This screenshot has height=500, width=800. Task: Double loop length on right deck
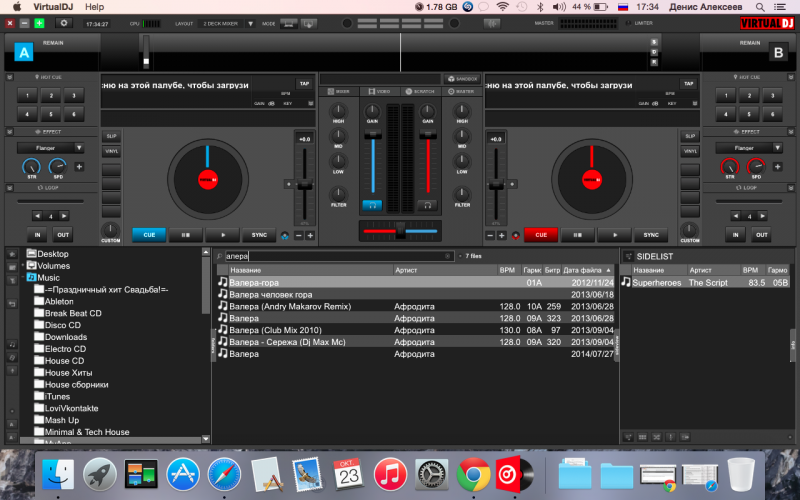click(x=762, y=216)
